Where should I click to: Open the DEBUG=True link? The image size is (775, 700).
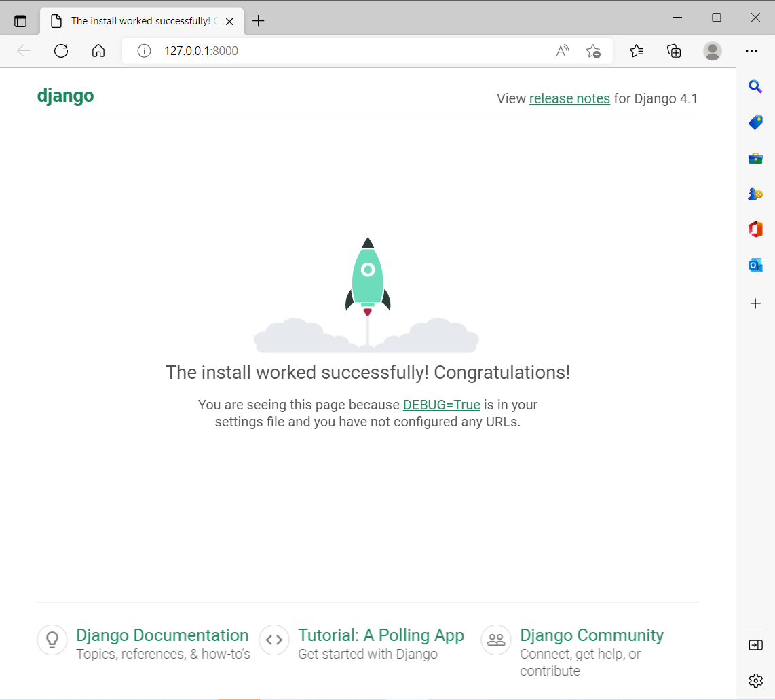(441, 405)
